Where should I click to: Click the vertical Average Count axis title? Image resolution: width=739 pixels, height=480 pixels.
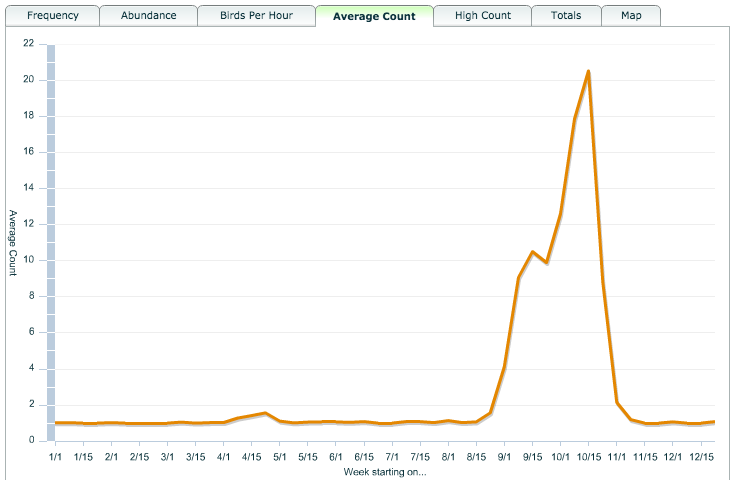[x=12, y=242]
